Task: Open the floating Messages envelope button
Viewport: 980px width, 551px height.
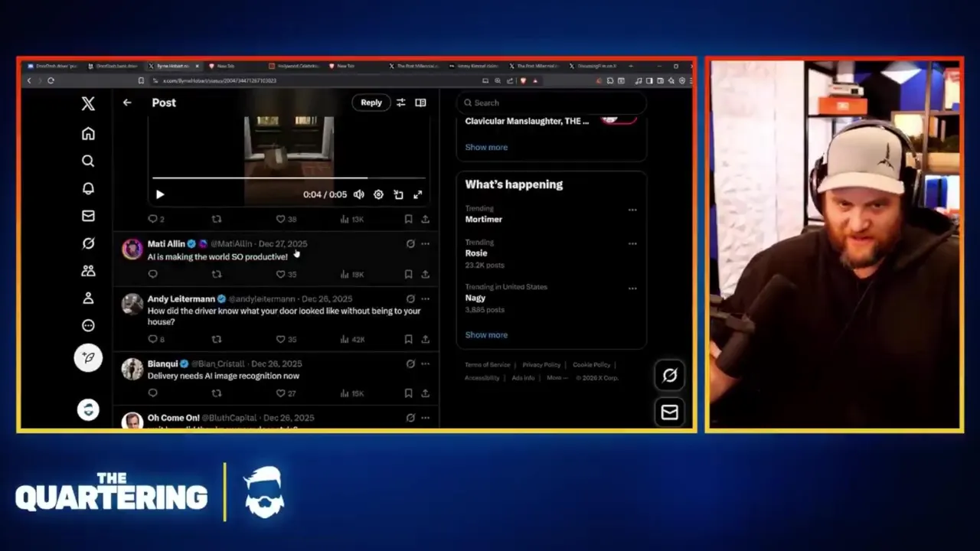Action: coord(670,413)
